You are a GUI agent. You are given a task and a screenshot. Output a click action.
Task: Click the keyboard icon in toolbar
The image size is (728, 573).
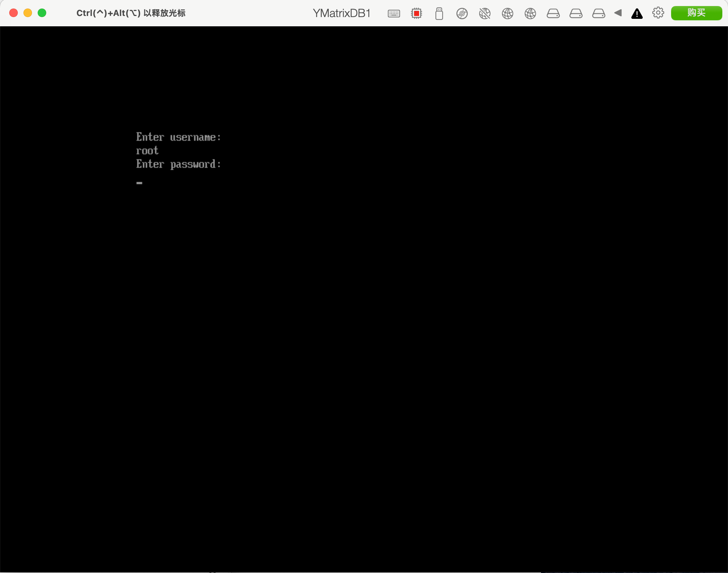click(394, 14)
